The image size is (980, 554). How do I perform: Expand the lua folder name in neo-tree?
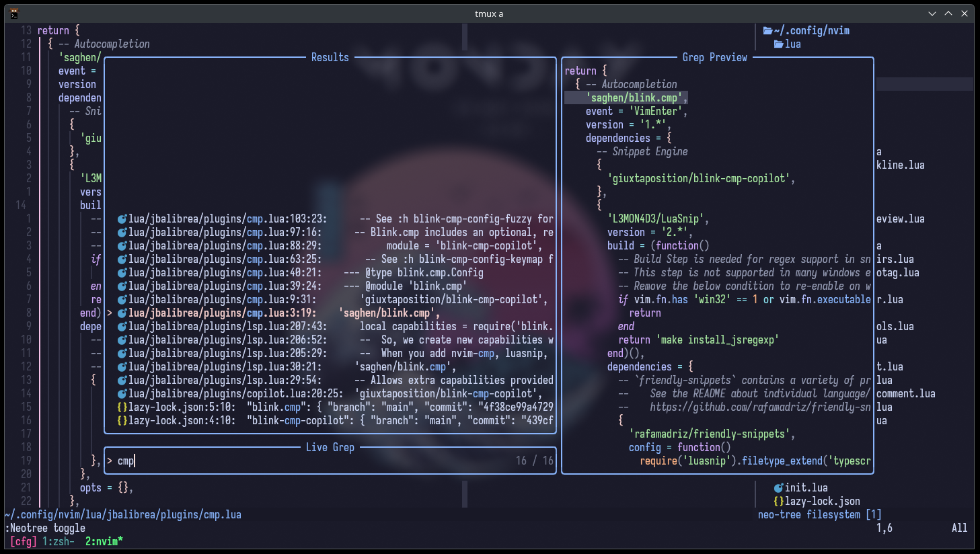coord(793,44)
